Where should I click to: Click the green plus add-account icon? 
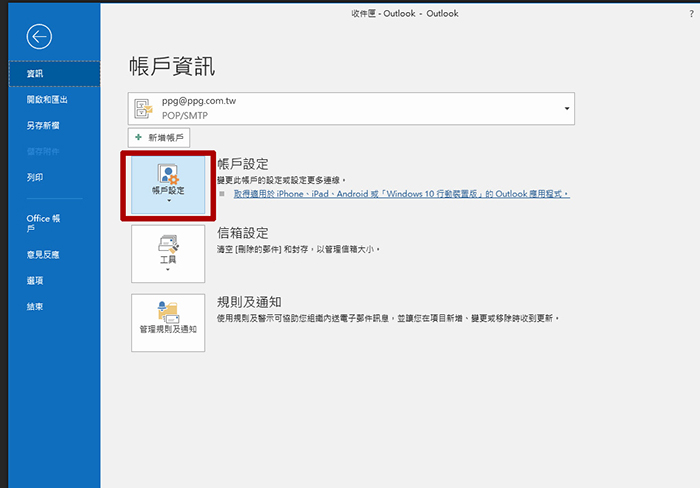coord(138,137)
